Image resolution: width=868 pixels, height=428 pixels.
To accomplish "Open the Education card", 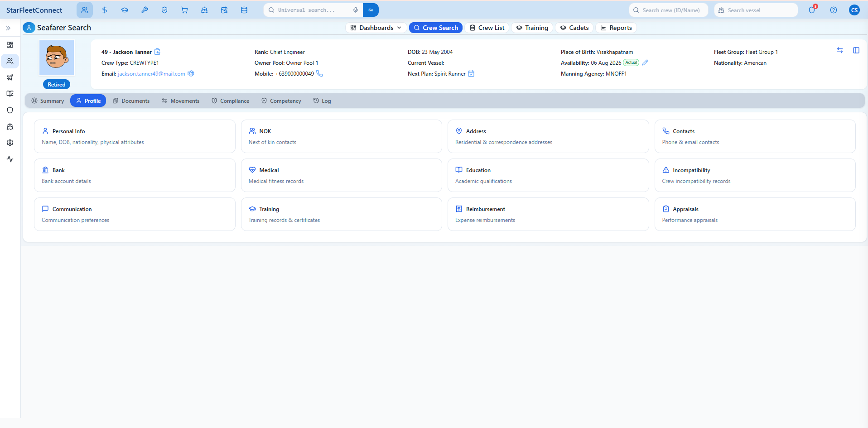I will [x=548, y=175].
